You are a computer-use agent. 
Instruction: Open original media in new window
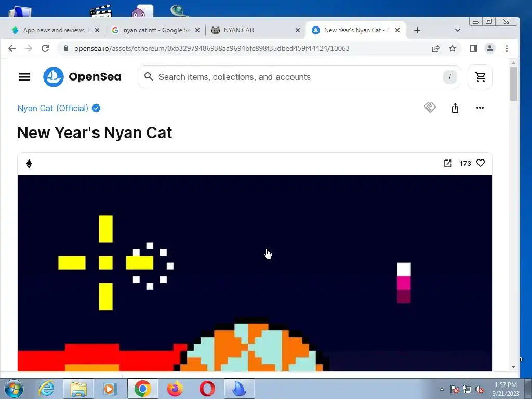448,164
